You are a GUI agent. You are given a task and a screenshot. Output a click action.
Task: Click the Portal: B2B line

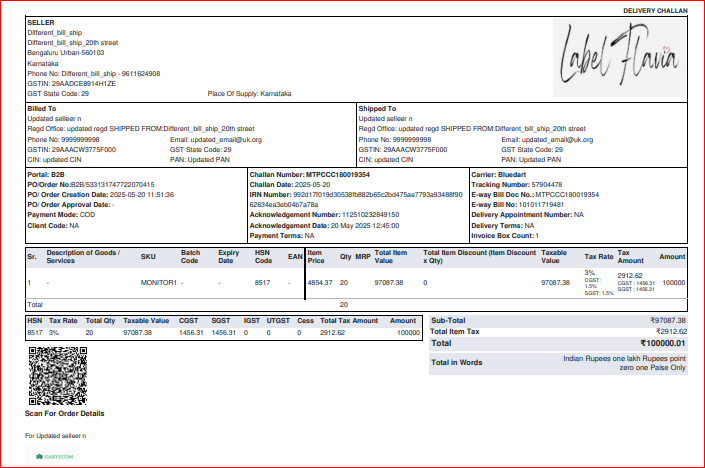46,174
